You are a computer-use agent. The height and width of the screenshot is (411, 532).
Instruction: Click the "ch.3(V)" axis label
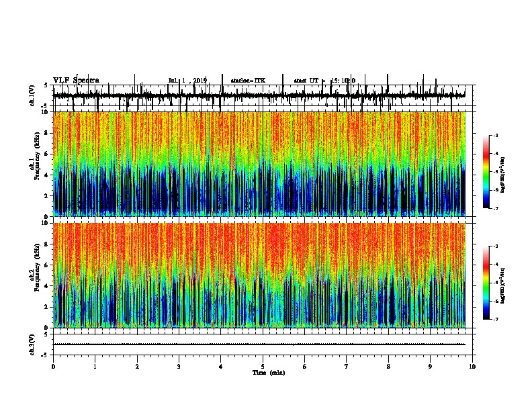coord(32,345)
